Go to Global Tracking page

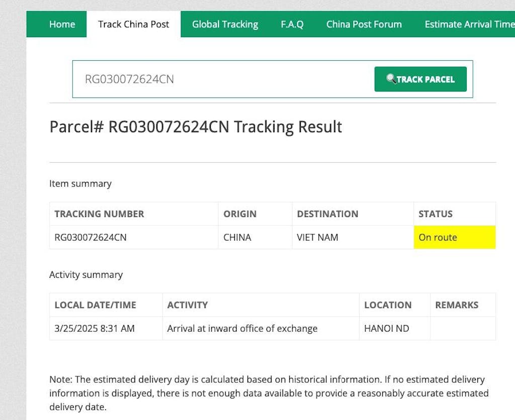225,24
